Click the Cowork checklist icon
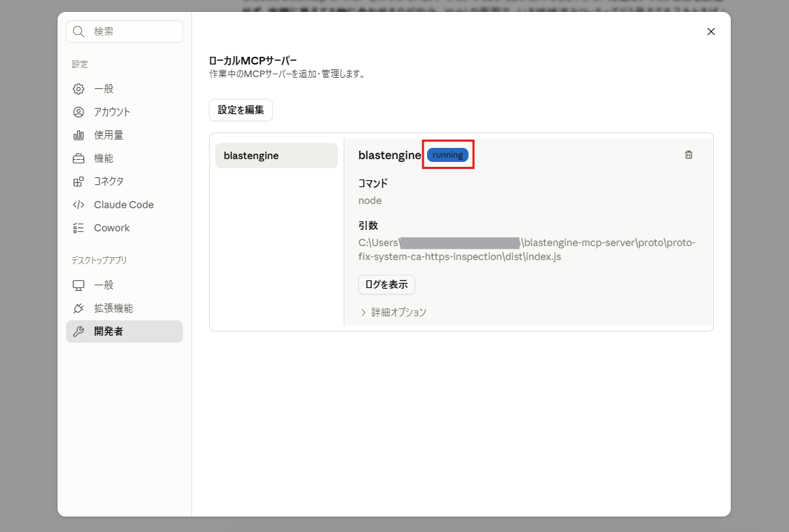Screen dimensions: 789x532 point(79,228)
